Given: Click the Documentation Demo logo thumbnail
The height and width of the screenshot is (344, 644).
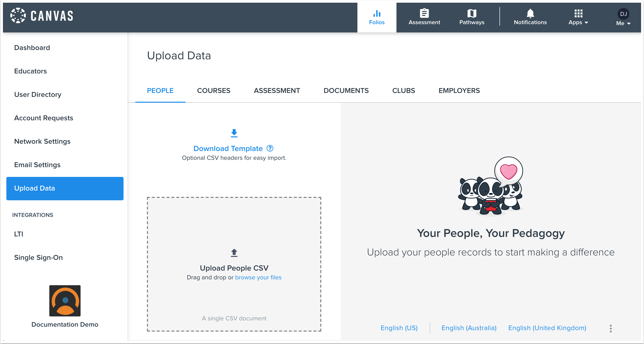Looking at the screenshot, I should (65, 301).
